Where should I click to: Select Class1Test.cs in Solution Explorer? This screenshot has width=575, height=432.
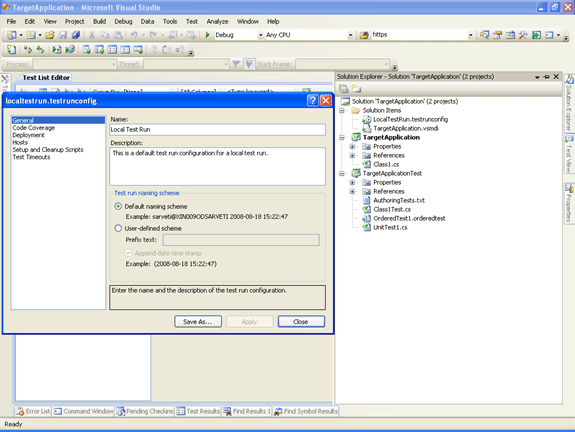[392, 209]
